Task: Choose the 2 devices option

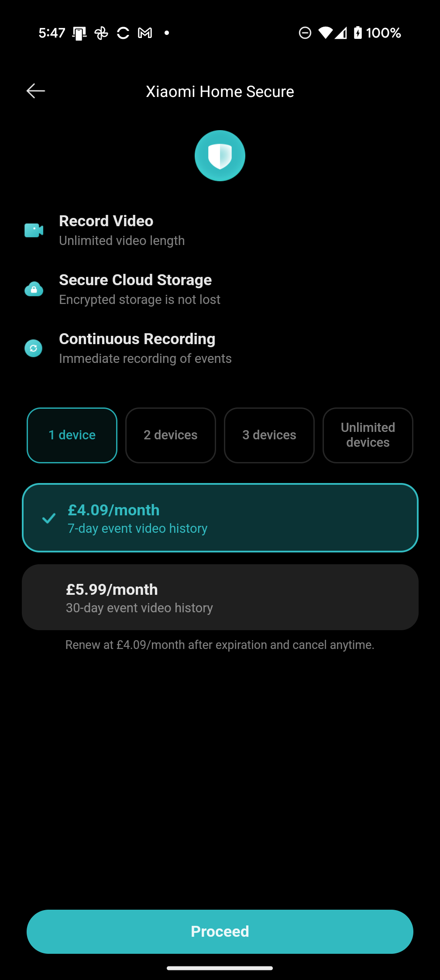Action: [x=171, y=435]
